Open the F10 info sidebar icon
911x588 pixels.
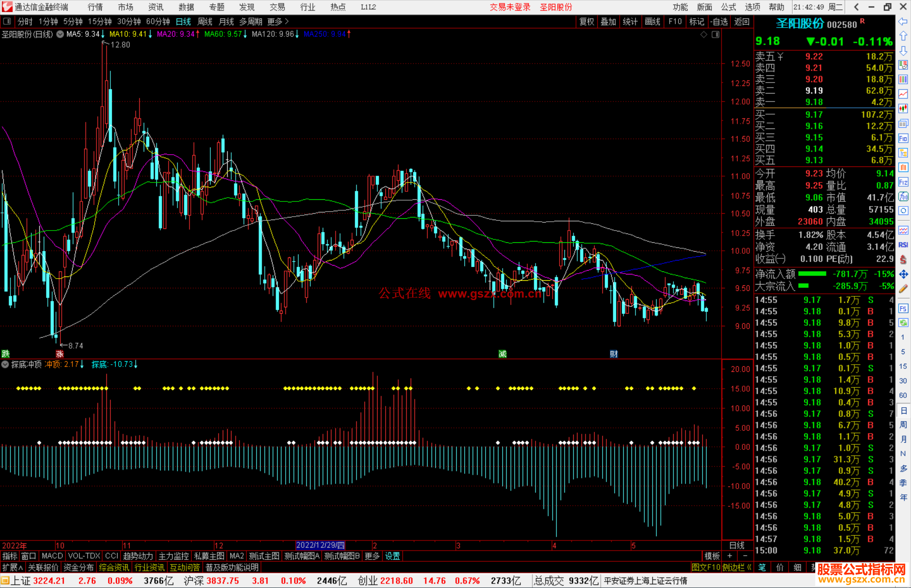[x=903, y=138]
